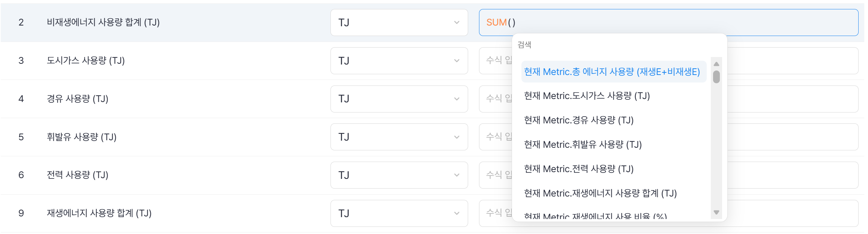
Task: Expand unit dropdown for 재생에너지 사용량 합계 row
Action: click(x=399, y=213)
